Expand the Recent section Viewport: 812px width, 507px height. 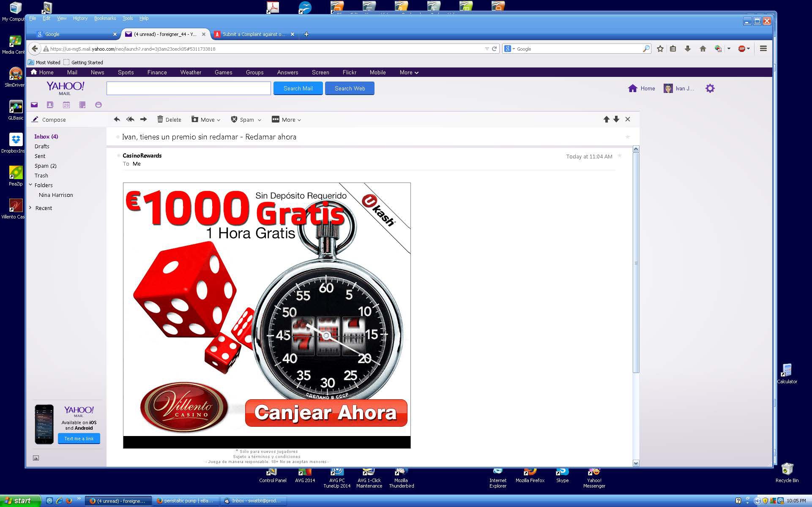click(30, 207)
